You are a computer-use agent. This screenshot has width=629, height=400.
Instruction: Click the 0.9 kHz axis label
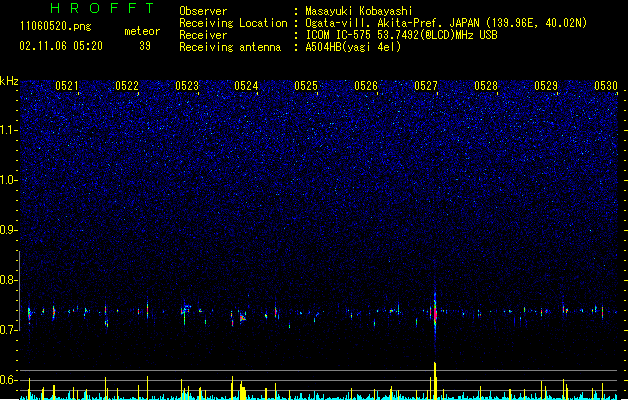pyautogui.click(x=9, y=230)
